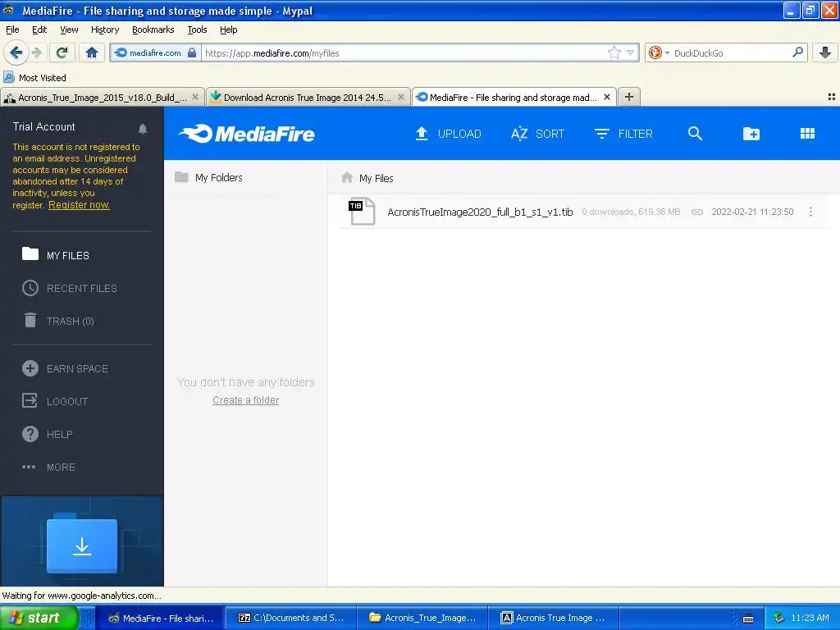Open the URL history dropdown arrow
Screen dimensions: 840x630
click(631, 52)
